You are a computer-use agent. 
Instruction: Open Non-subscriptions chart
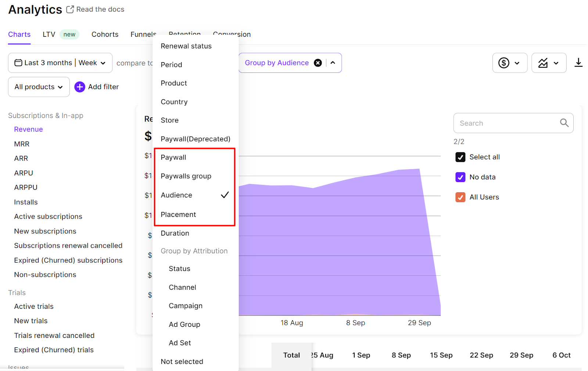pyautogui.click(x=45, y=275)
